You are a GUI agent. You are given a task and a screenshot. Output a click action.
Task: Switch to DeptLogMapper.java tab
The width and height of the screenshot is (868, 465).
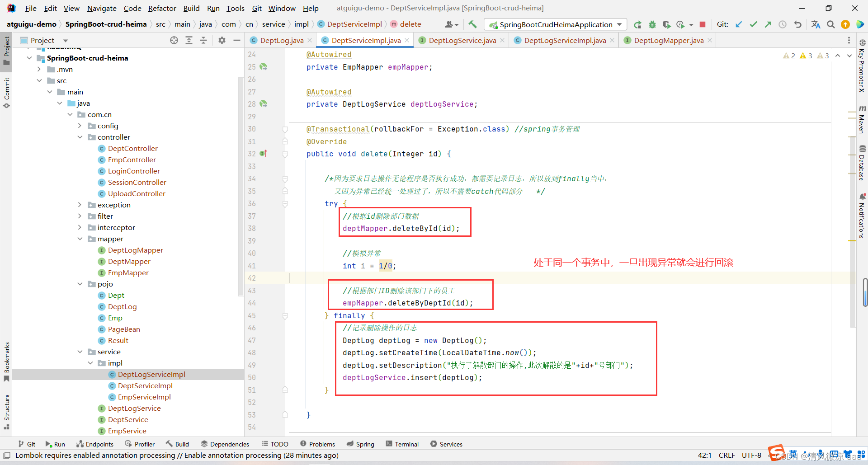coord(669,40)
